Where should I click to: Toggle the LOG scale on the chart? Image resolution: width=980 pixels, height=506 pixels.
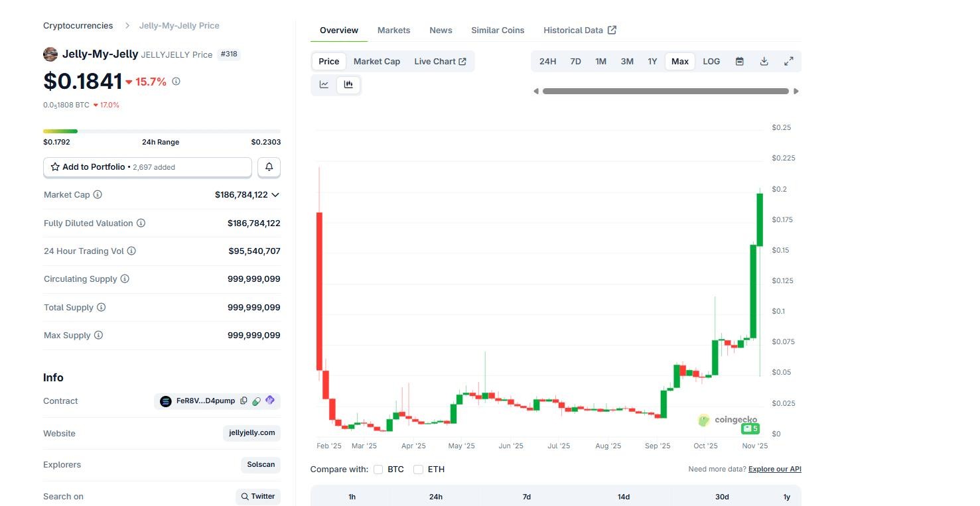pyautogui.click(x=711, y=62)
